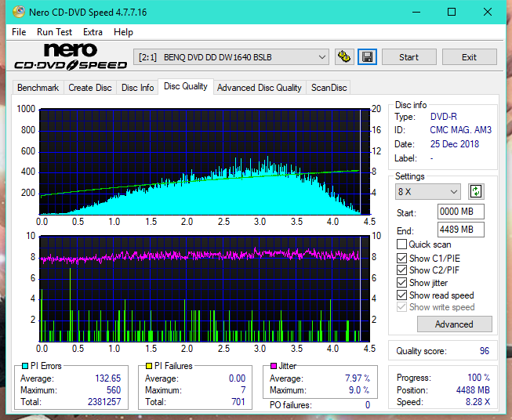Click PI Errors maximum 560
The height and width of the screenshot is (420, 512).
click(x=114, y=390)
